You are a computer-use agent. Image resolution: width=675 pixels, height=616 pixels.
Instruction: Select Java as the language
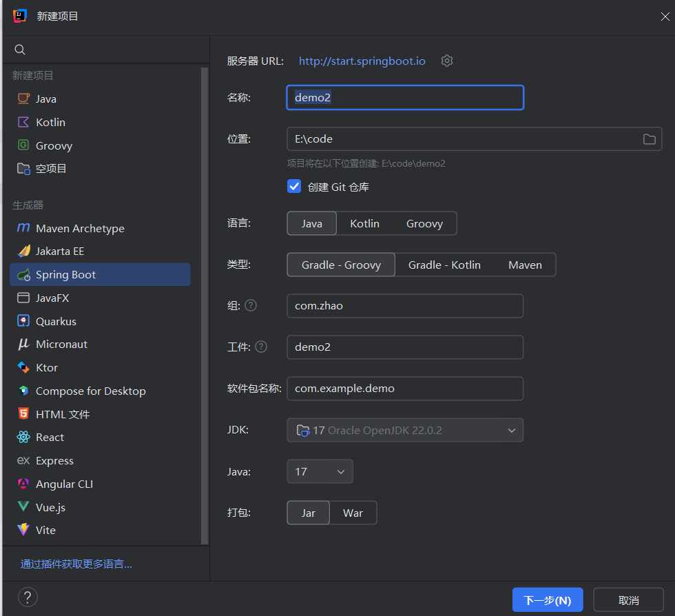[x=311, y=223]
